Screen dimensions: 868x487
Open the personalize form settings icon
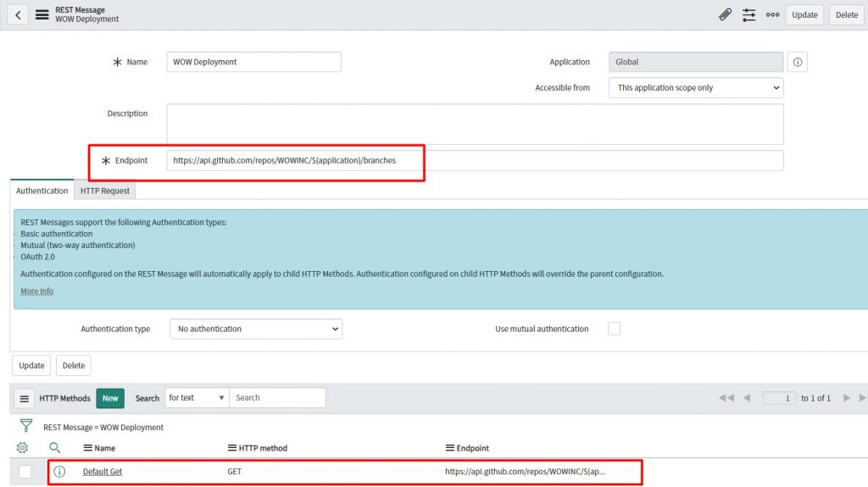pos(748,15)
